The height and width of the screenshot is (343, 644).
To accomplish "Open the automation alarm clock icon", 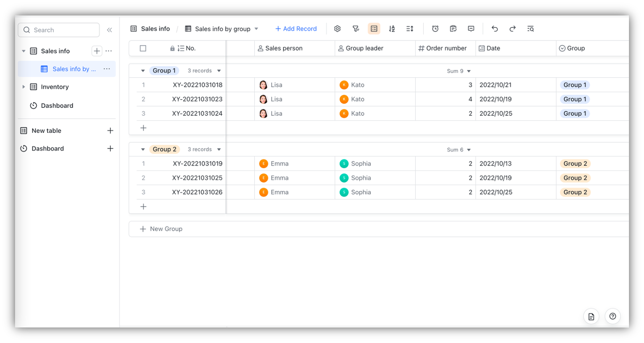I will point(435,29).
